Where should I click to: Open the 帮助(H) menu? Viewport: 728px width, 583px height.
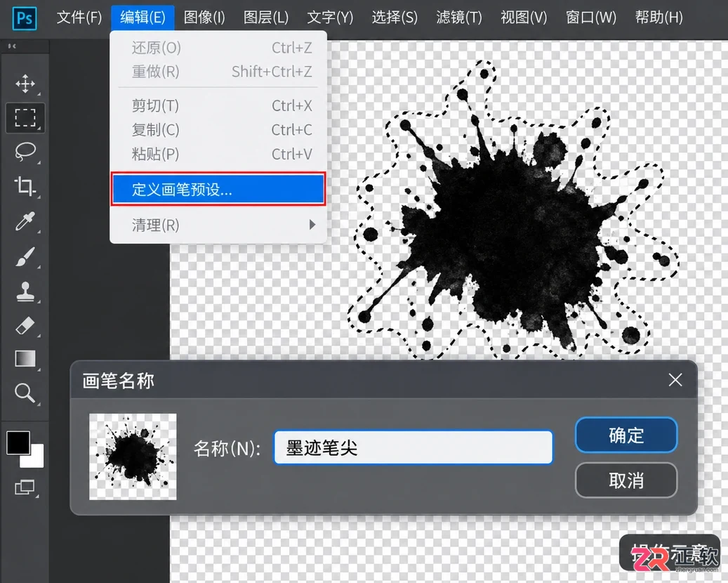pos(658,18)
